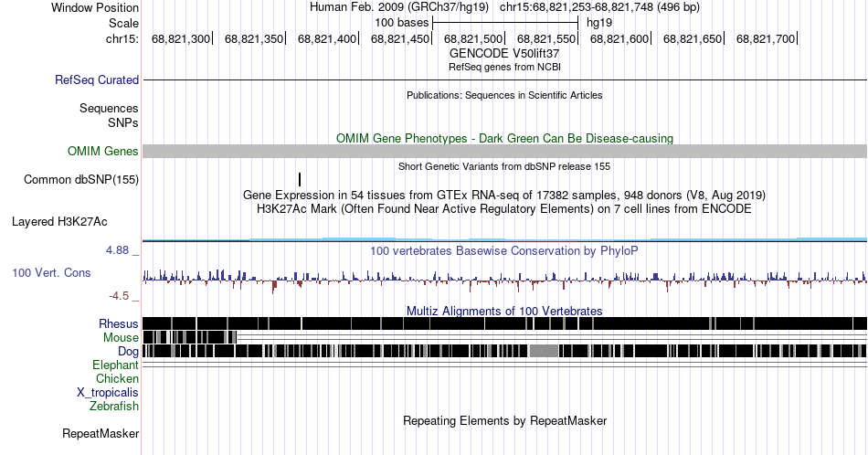Image resolution: width=868 pixels, height=455 pixels.
Task: Click the RefSeq Curated blue line
Action: pyautogui.click(x=504, y=79)
